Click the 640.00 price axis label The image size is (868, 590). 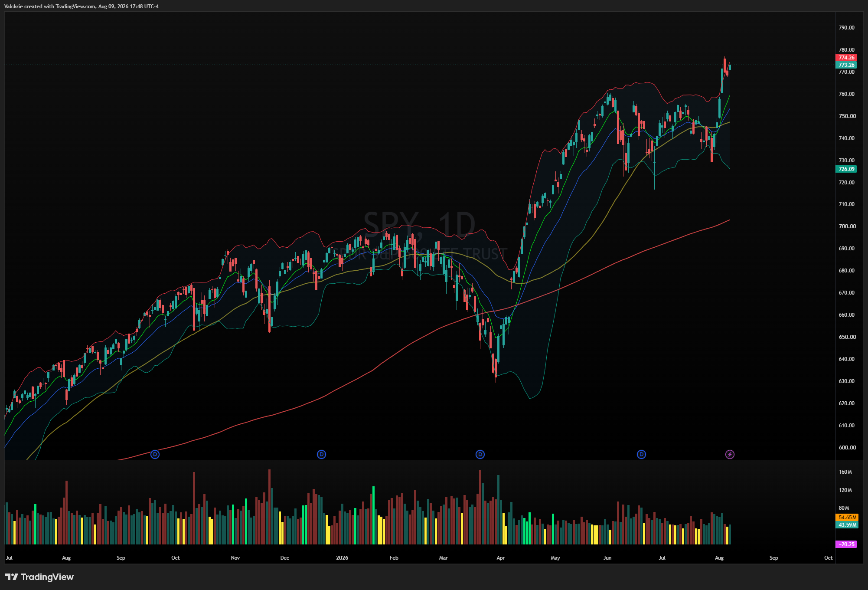(x=846, y=359)
